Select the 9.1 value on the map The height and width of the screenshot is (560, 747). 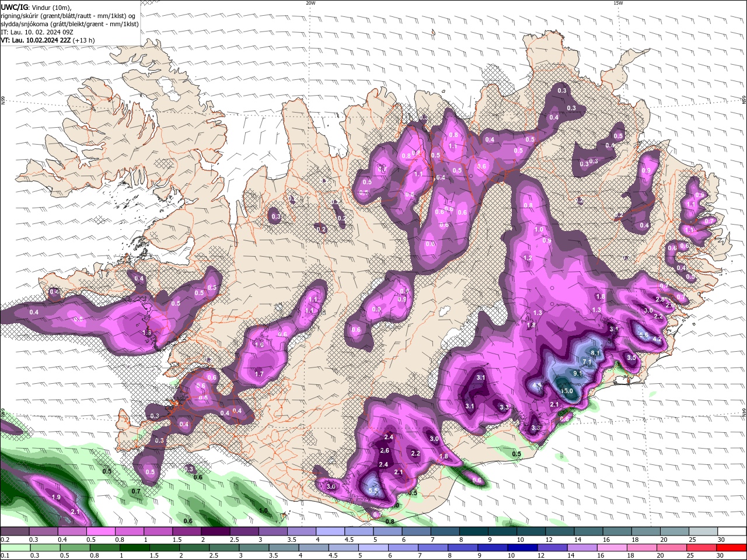click(578, 373)
